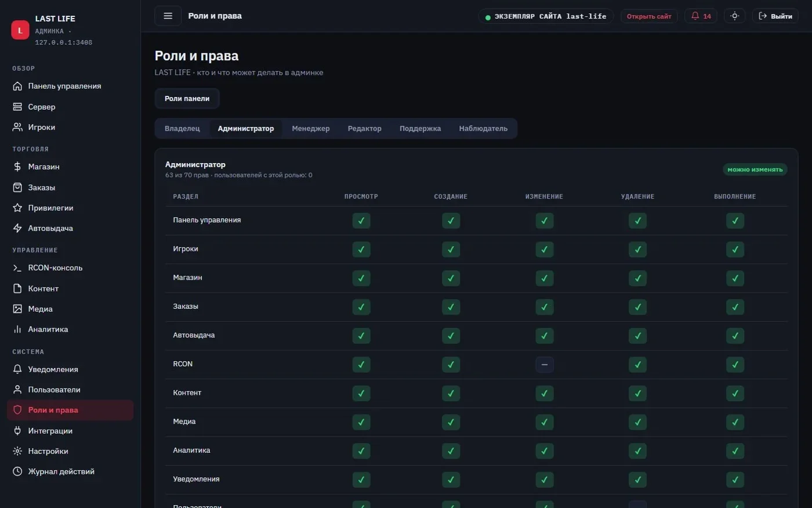Open Аналитика in the sidebar
Screen dimensions: 812x508
pyautogui.click(x=70, y=329)
